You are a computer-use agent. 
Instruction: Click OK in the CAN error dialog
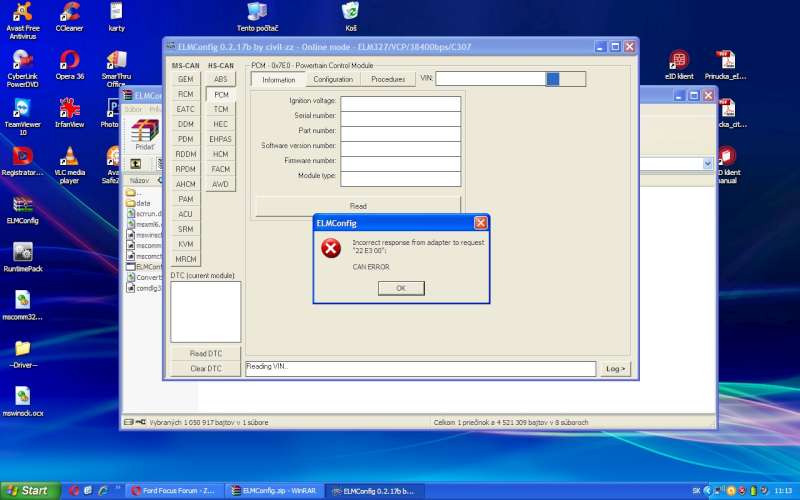[x=401, y=288]
